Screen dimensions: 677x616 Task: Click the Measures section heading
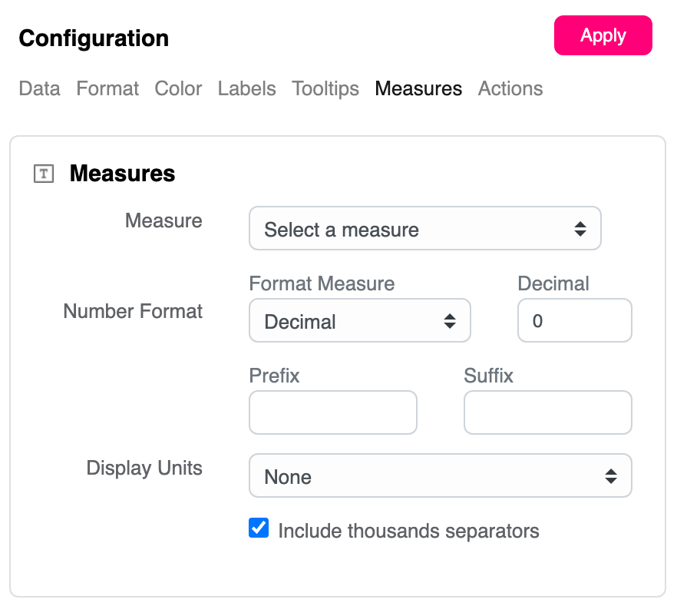pyautogui.click(x=122, y=174)
